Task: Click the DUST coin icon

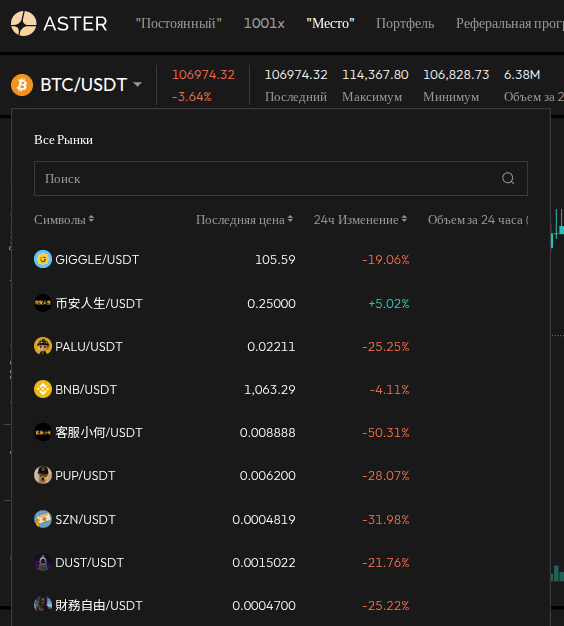Action: click(x=43, y=562)
